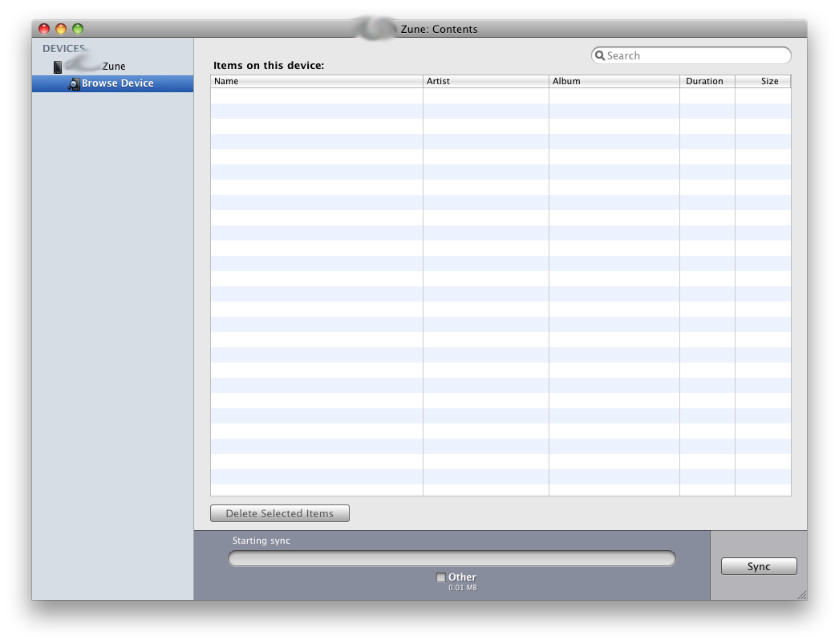This screenshot has height=644, width=839.
Task: Click the window resize grip corner
Action: [802, 595]
